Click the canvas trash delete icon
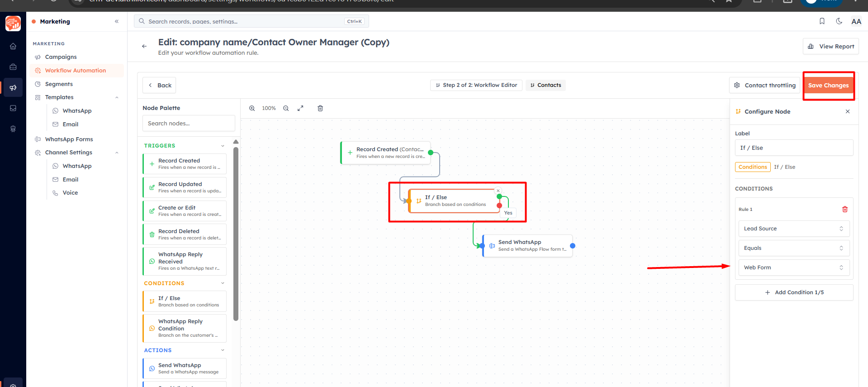 (x=320, y=108)
